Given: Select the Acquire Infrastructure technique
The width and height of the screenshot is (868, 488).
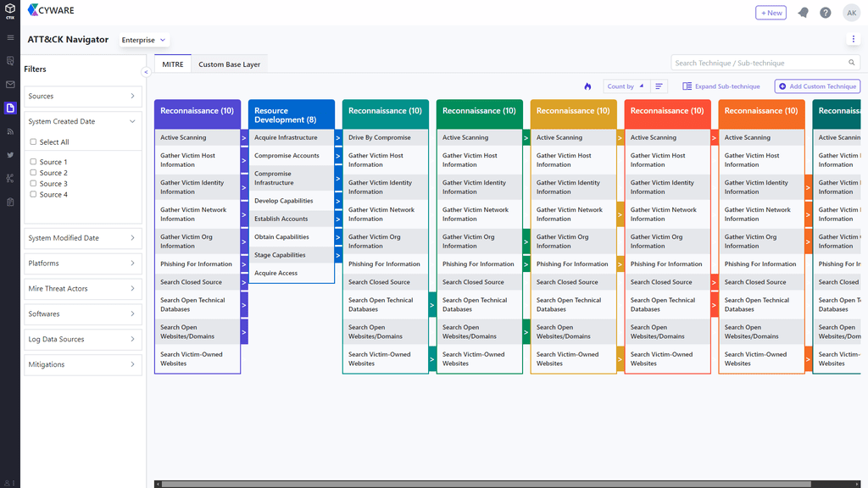Looking at the screenshot, I should [292, 138].
